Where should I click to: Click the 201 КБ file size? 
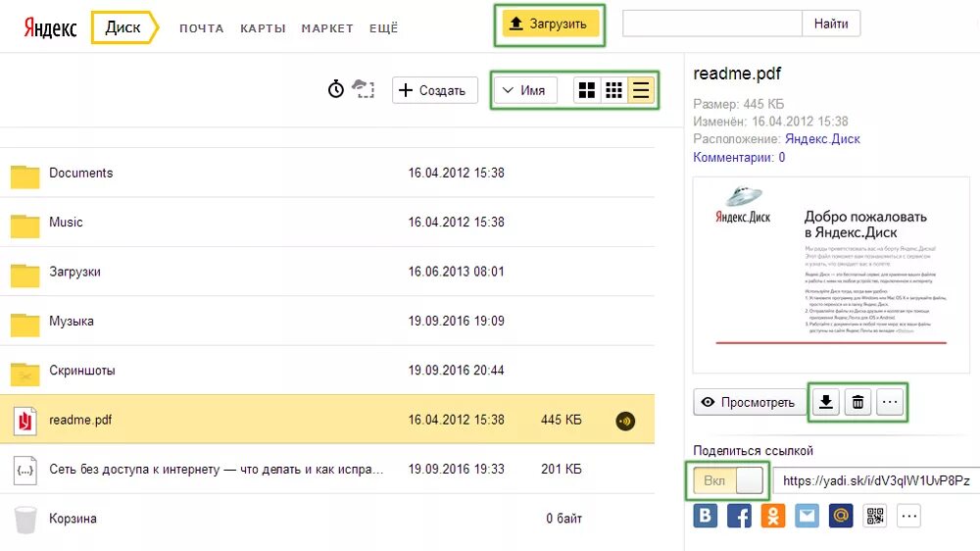[561, 469]
